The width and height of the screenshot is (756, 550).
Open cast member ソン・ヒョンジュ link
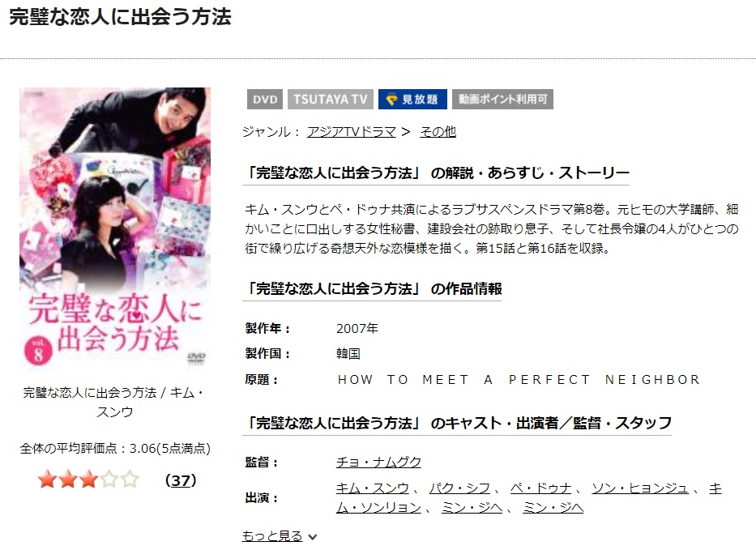640,488
